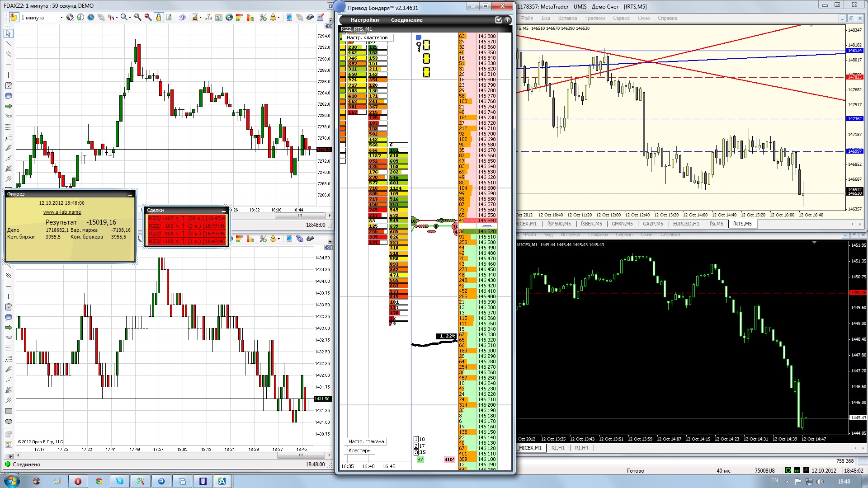The image size is (868, 488).
Task: Select the arrow cursor tool in left sidebar
Action: (9, 33)
